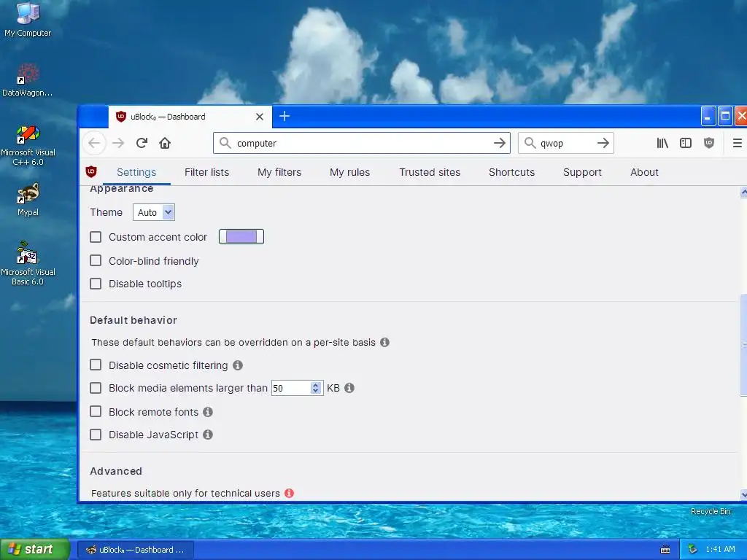
Task: Launch Microsoft Visual C++ 6.0 shortcut
Action: coord(28,145)
